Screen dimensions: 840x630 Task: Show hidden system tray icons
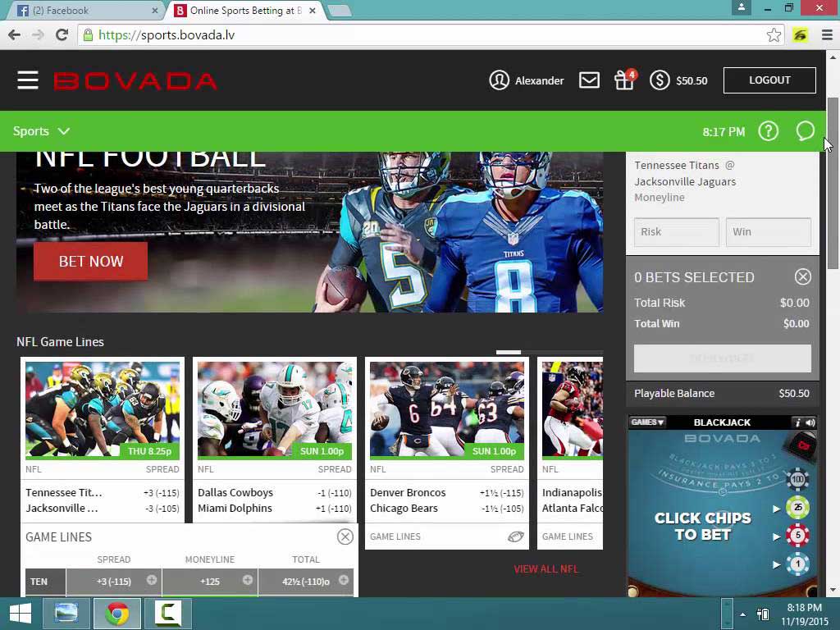click(x=742, y=614)
